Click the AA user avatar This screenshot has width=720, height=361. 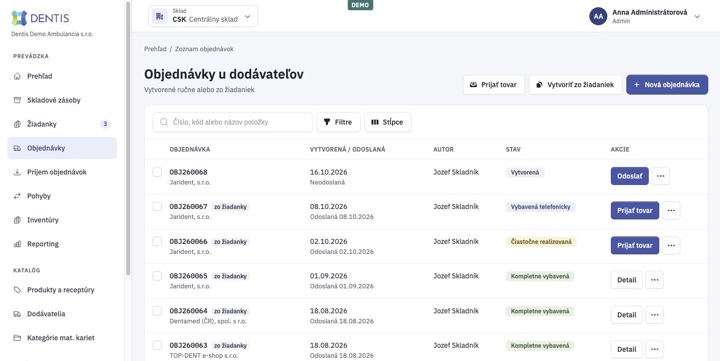coord(598,16)
